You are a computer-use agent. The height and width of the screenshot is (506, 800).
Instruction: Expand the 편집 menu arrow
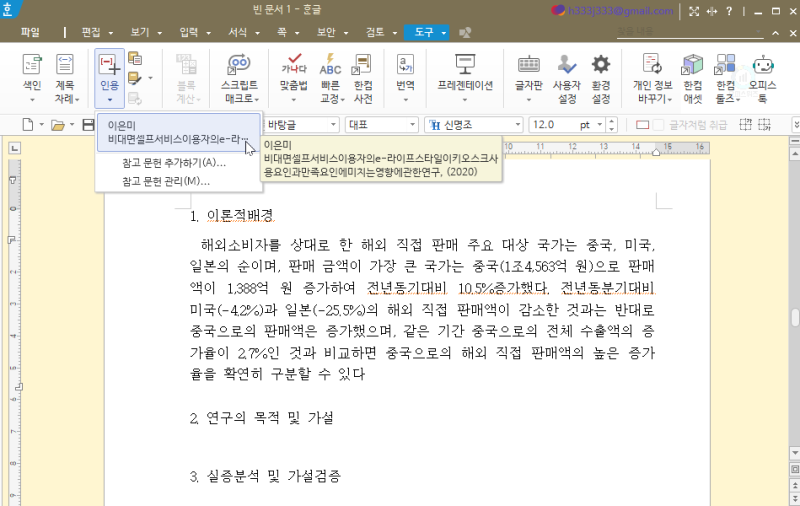(111, 33)
